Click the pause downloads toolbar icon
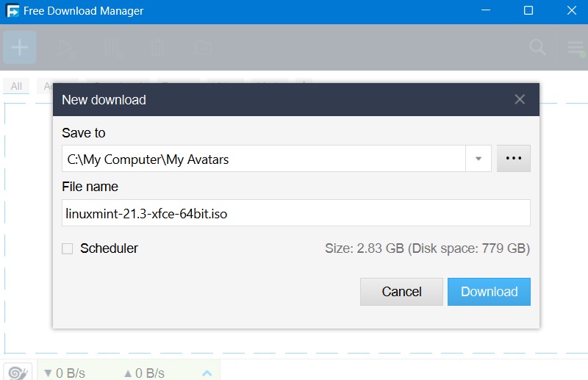 pyautogui.click(x=113, y=48)
